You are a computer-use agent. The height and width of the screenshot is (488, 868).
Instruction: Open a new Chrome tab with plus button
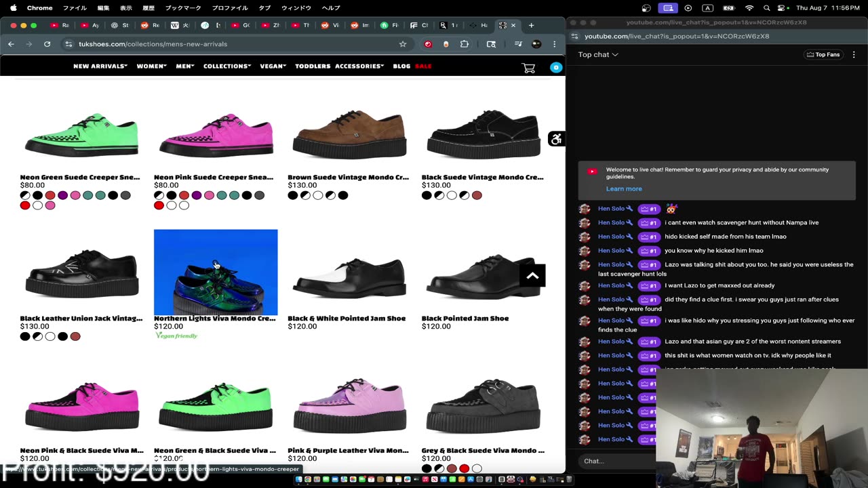click(x=531, y=25)
